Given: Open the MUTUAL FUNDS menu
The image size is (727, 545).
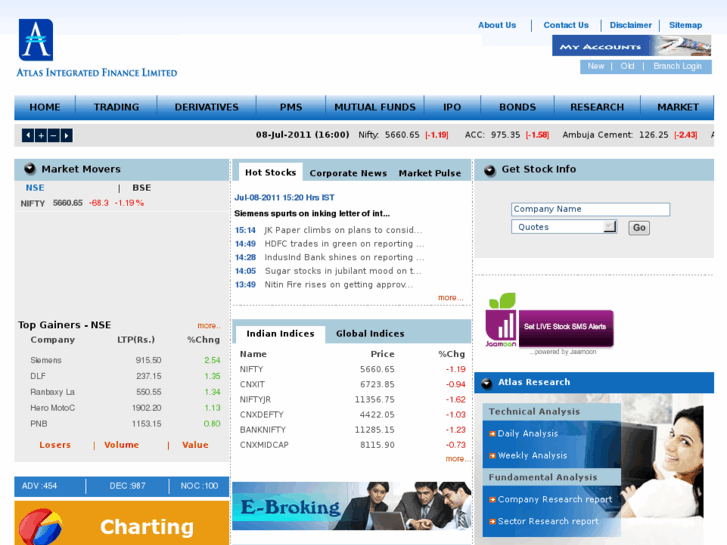Looking at the screenshot, I should click(x=375, y=107).
